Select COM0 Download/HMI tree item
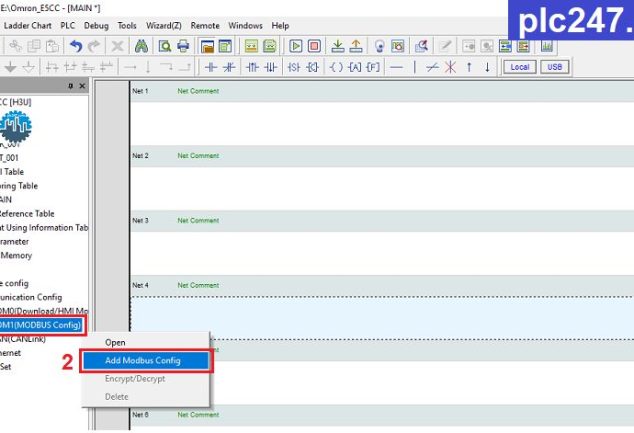Viewport: 634px width, 433px height. click(44, 311)
